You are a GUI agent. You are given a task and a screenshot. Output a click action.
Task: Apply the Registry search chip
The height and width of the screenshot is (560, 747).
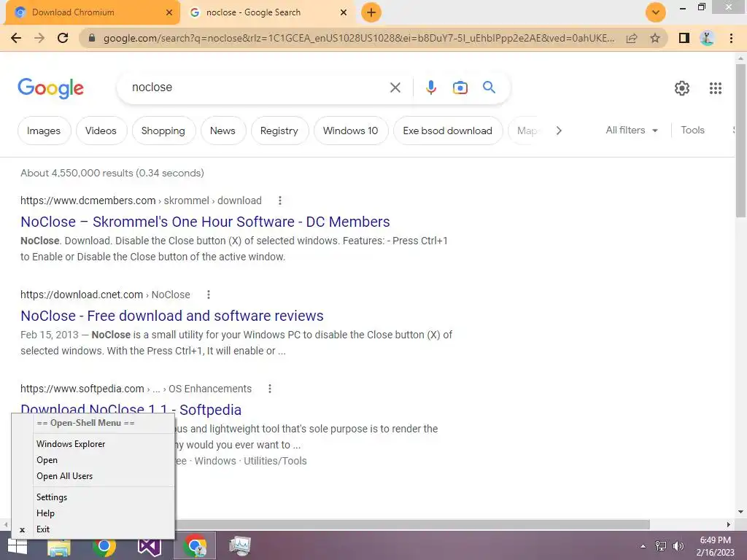279,131
